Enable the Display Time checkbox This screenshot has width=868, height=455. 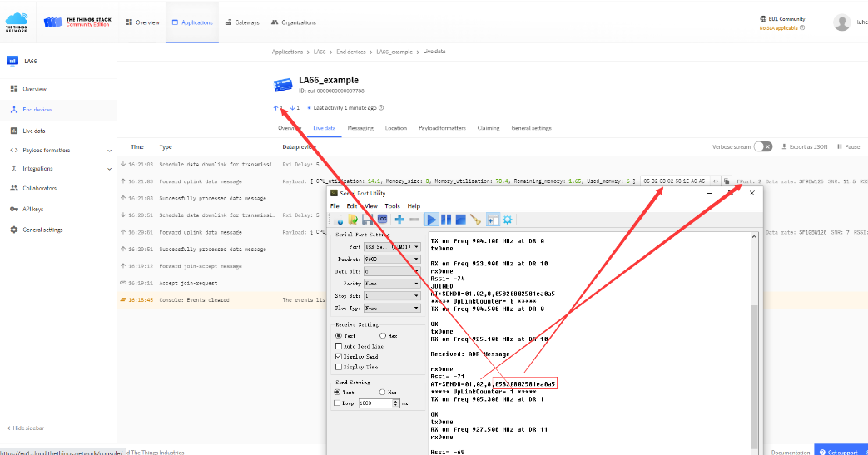[339, 367]
